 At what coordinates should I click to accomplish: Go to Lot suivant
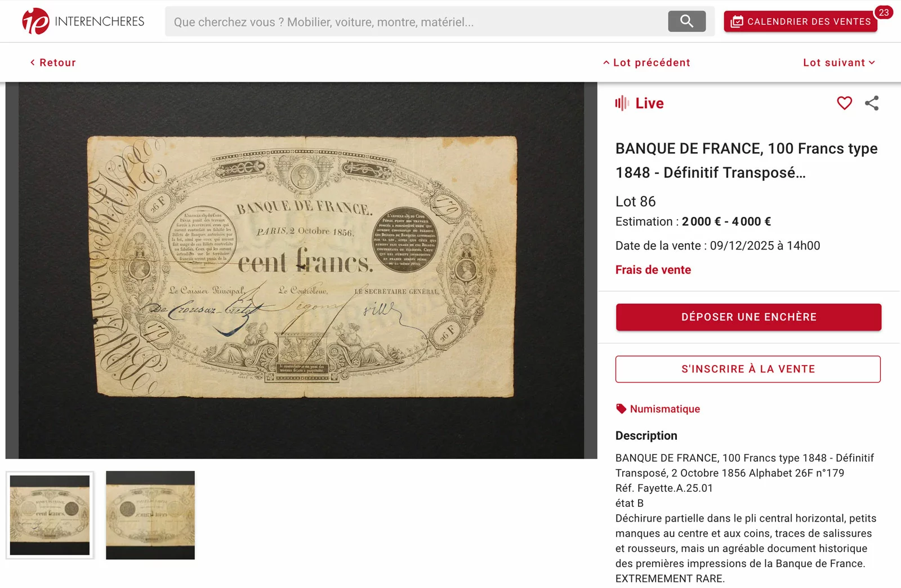pos(839,63)
